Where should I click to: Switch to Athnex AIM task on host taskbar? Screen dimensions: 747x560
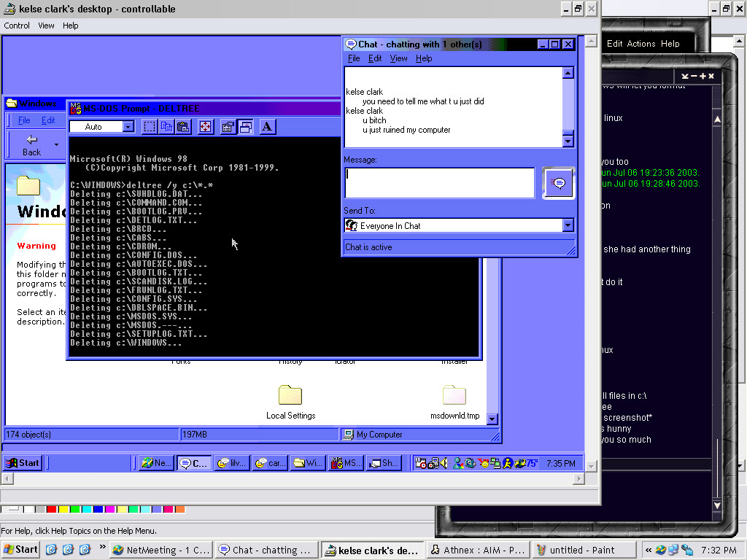point(478,550)
